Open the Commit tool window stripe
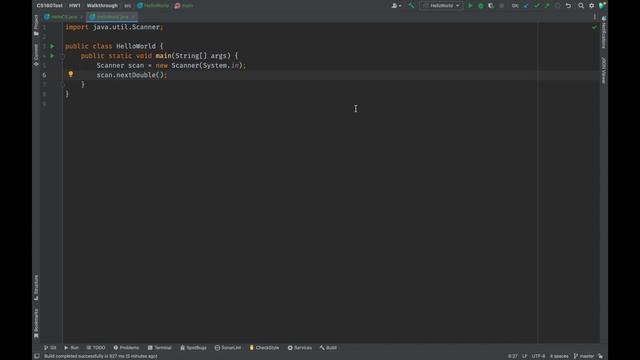640x360 pixels. click(x=36, y=55)
